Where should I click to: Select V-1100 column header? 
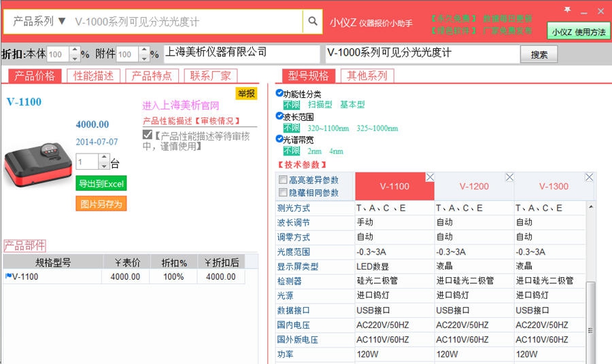394,186
